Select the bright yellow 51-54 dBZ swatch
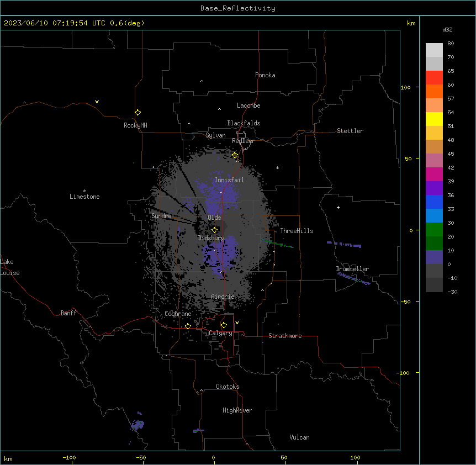Viewport: 476px width, 465px height. pos(434,119)
